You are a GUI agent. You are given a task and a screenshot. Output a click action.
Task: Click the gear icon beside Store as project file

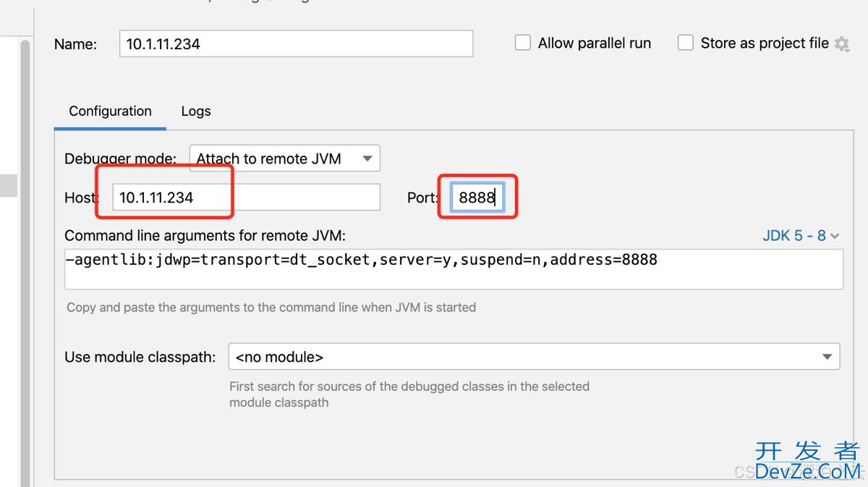point(842,43)
